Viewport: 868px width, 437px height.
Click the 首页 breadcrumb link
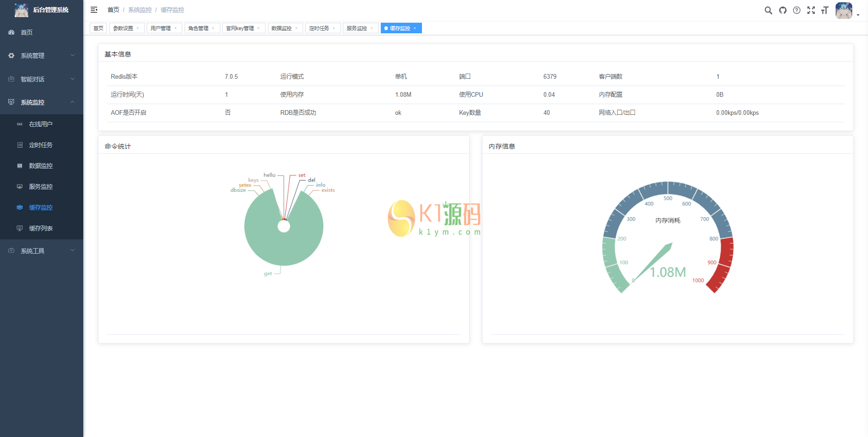tap(113, 10)
